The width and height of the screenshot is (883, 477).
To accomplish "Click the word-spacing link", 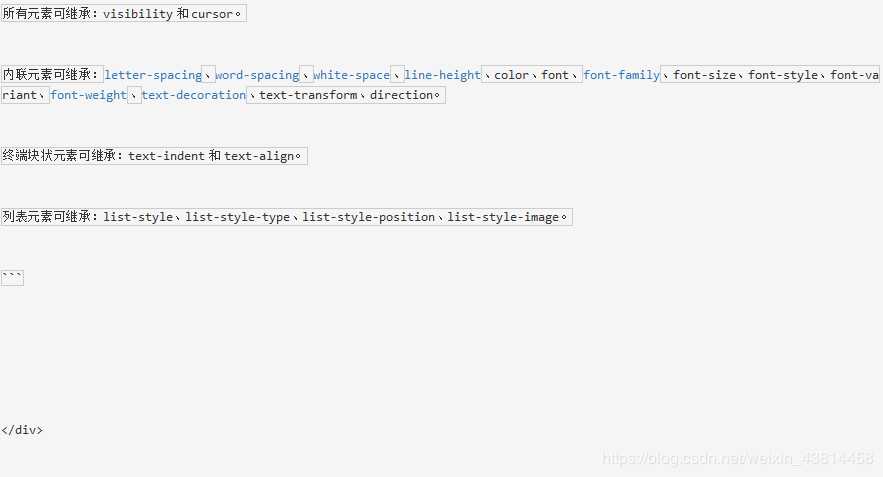I will click(x=257, y=75).
